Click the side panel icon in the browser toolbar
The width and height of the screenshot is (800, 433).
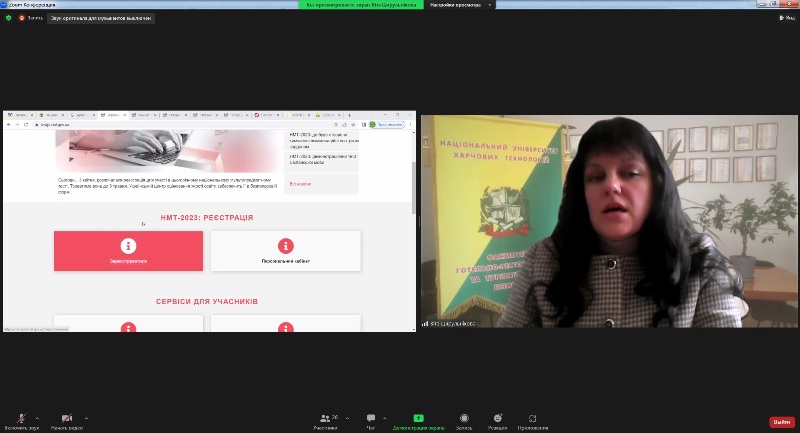pos(364,124)
